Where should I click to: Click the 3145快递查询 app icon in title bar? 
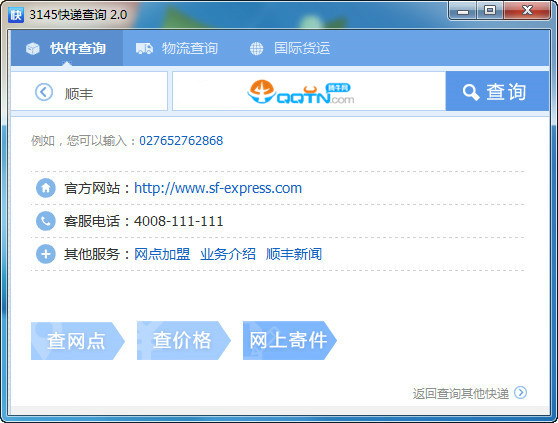[x=16, y=15]
